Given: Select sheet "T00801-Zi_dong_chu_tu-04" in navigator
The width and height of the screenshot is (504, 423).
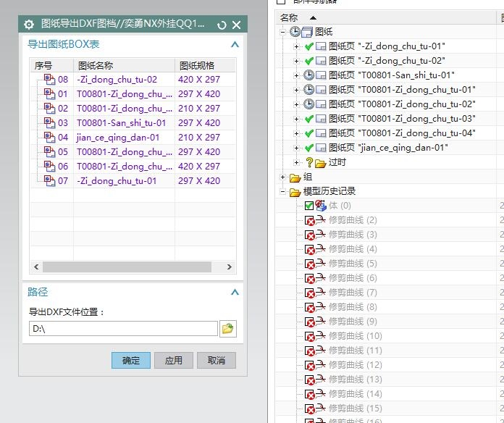Looking at the screenshot, I should click(402, 133).
